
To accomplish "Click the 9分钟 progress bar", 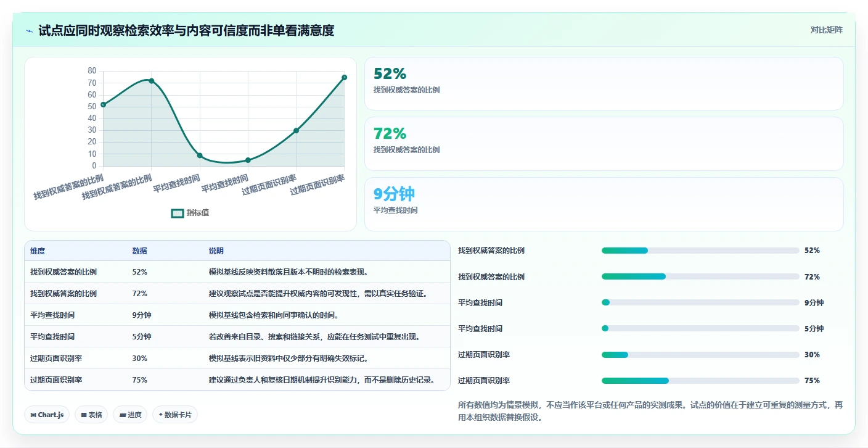I will click(700, 302).
